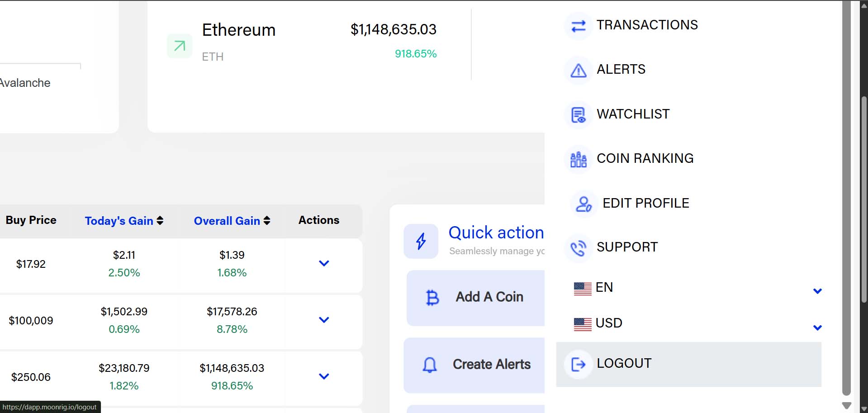Click the Overall Gain column header

227,221
